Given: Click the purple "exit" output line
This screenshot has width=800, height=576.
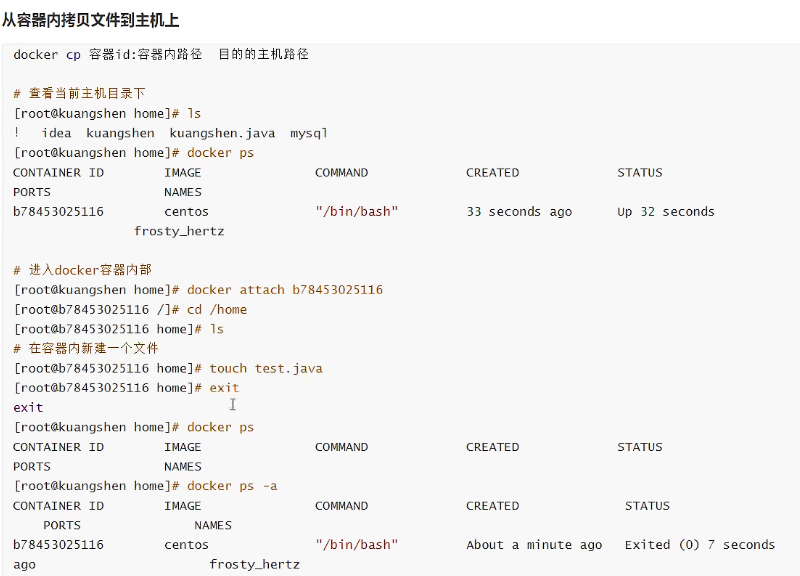Looking at the screenshot, I should (28, 408).
